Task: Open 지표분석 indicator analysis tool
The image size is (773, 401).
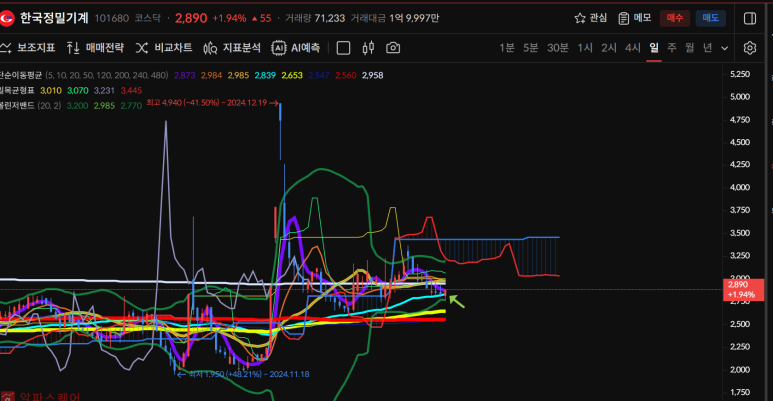Action: [x=232, y=48]
